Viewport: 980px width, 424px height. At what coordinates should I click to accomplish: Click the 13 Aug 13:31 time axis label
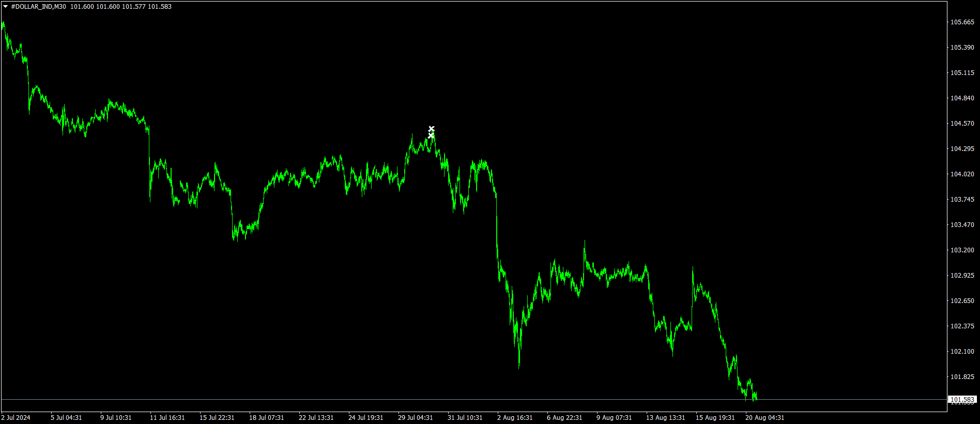click(665, 418)
